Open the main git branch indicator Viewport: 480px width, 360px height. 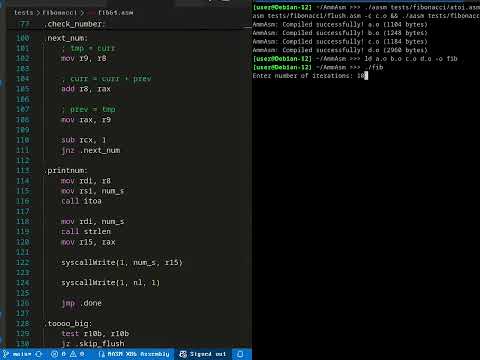click(x=17, y=354)
